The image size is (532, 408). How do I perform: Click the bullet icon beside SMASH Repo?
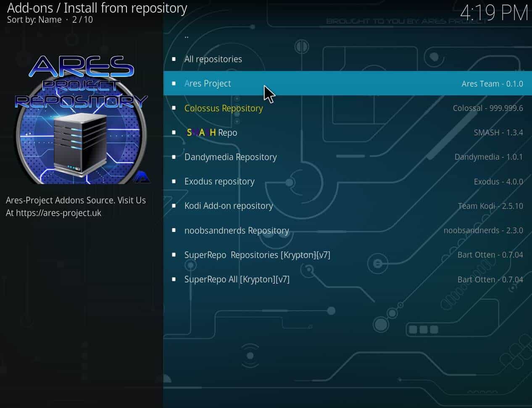[x=174, y=132]
